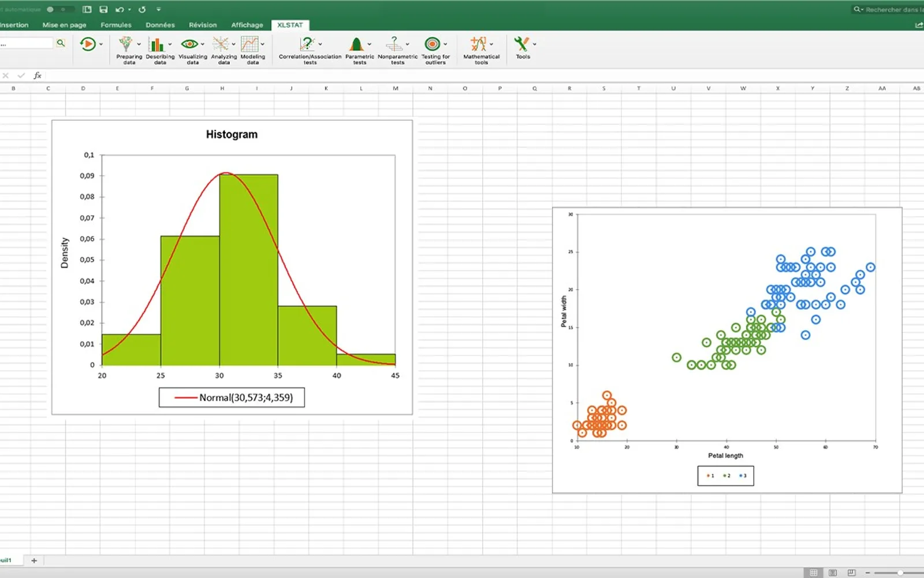
Task: Switch to normal grid view
Action: coord(814,572)
